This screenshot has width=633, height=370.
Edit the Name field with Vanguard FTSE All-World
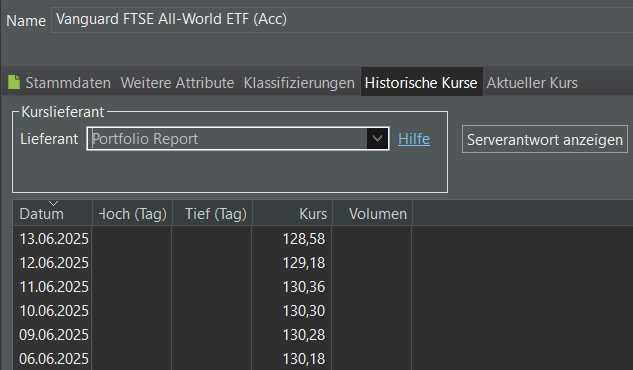[x=342, y=19]
